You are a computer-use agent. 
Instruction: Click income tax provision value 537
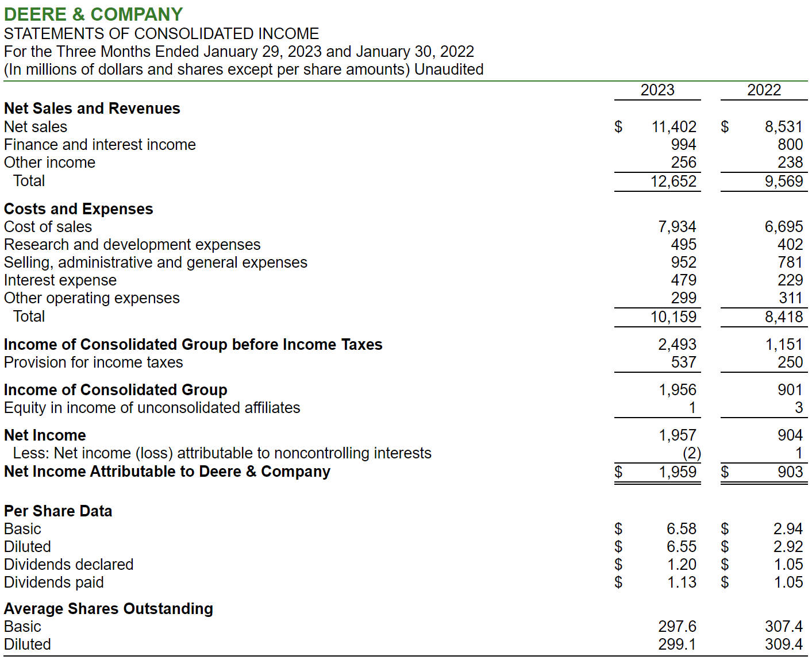[683, 362]
